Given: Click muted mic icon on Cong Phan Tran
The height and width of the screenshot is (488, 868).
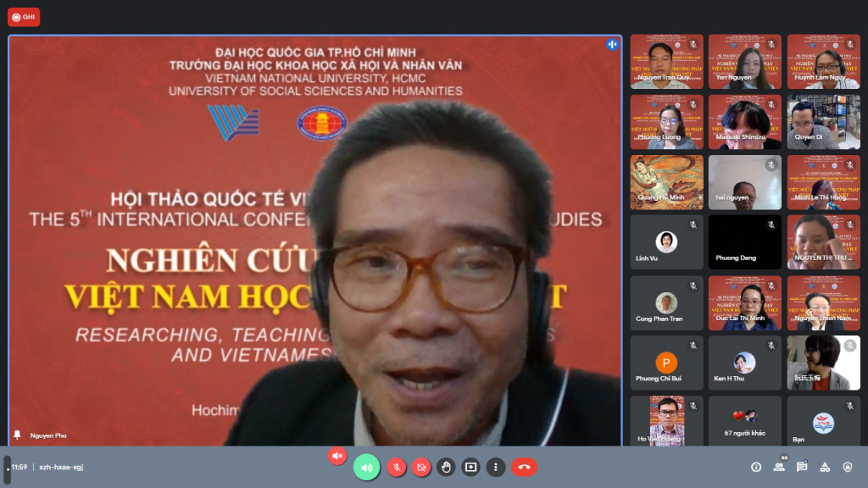Looking at the screenshot, I should 693,286.
